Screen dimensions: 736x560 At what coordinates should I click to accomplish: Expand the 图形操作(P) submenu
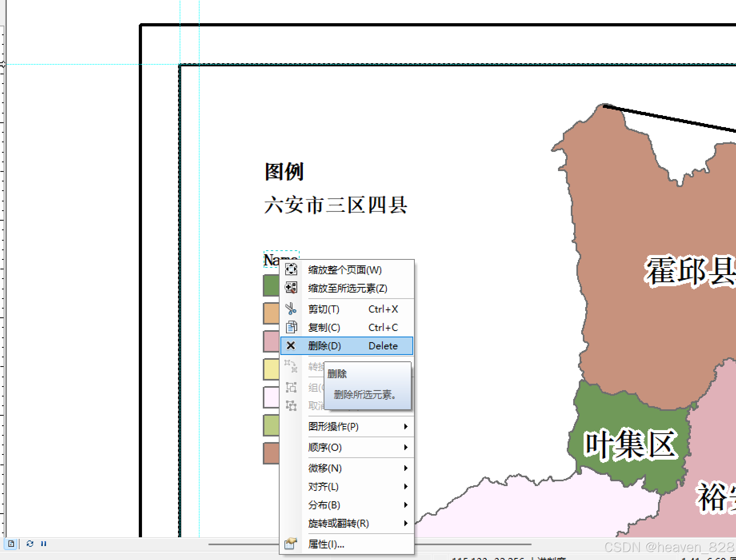click(347, 426)
